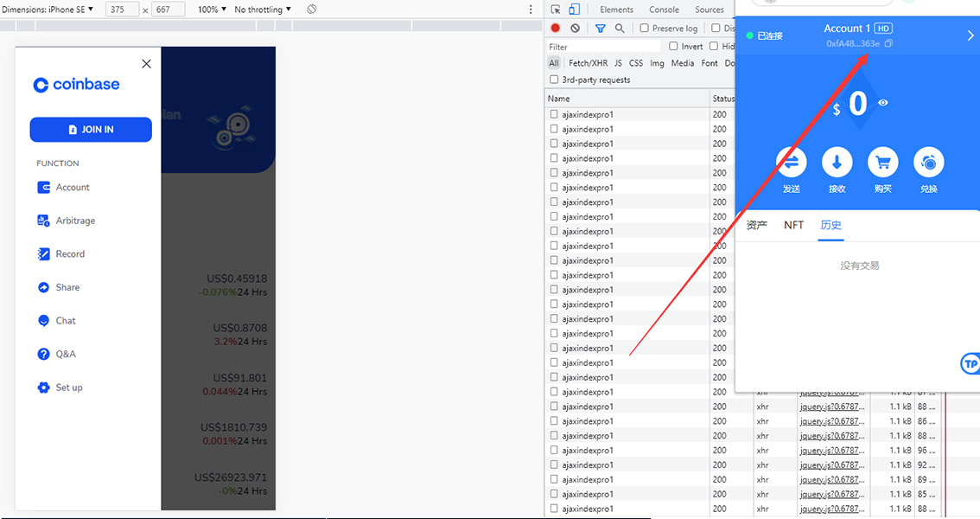
Task: Open the Console tab in DevTools
Action: pyautogui.click(x=664, y=10)
